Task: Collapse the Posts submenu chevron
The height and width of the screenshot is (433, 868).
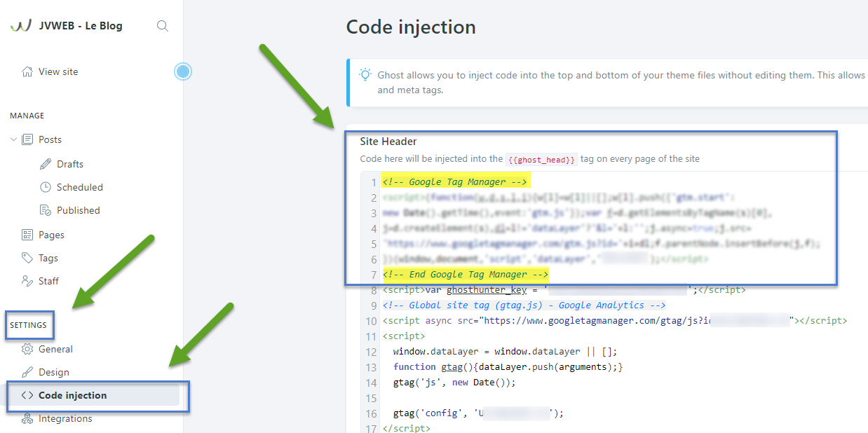Action: click(13, 139)
